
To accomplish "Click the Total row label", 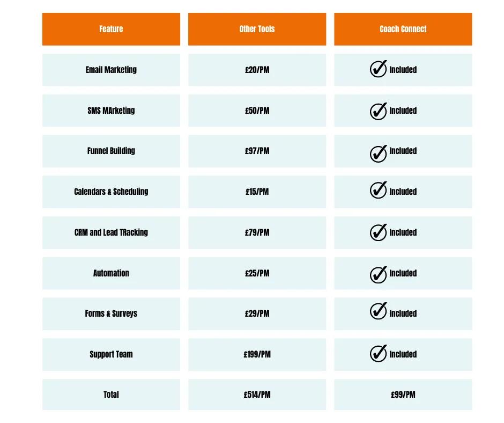I will [111, 395].
